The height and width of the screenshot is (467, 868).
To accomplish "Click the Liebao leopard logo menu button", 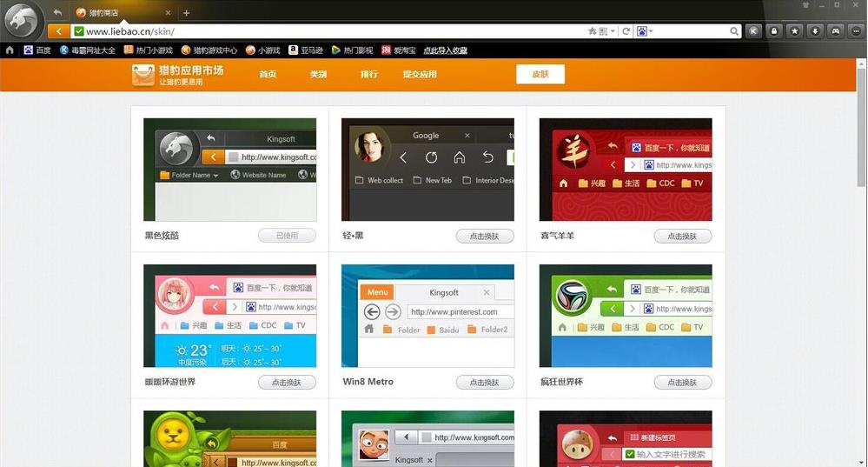I will [x=21, y=21].
